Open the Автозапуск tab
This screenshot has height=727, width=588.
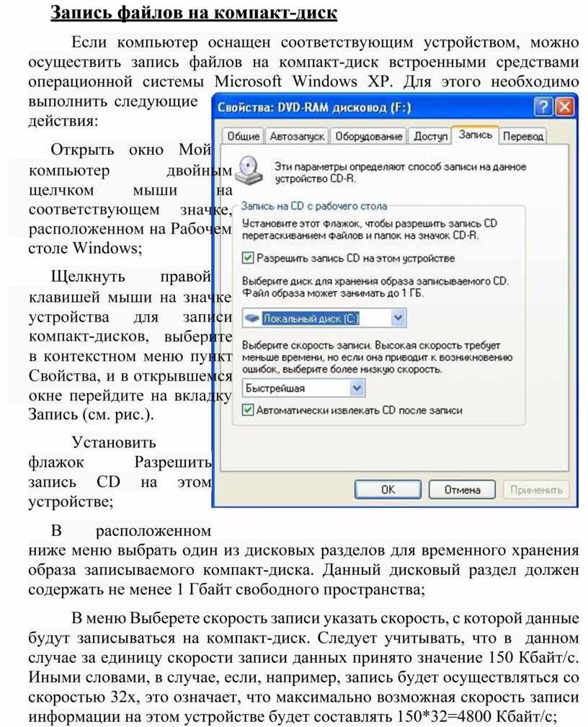297,136
